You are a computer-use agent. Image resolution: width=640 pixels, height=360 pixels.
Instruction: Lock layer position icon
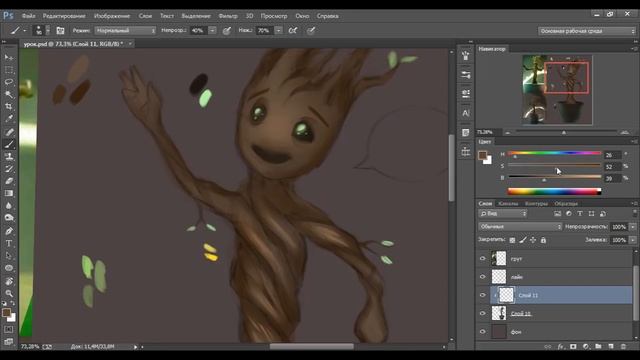pyautogui.click(x=533, y=240)
